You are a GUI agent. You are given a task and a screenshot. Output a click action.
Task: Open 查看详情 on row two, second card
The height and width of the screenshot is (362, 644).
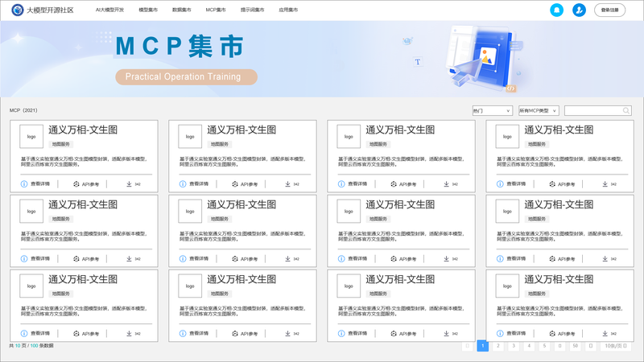click(x=199, y=258)
